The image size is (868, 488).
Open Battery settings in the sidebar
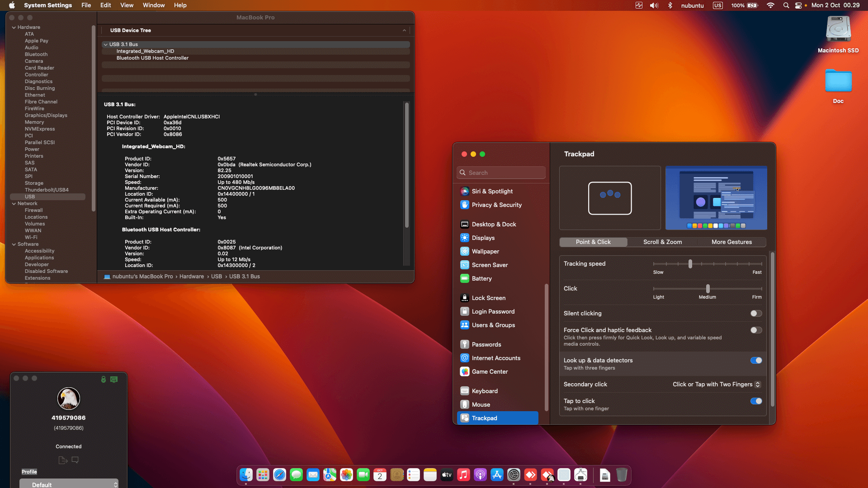pos(481,278)
